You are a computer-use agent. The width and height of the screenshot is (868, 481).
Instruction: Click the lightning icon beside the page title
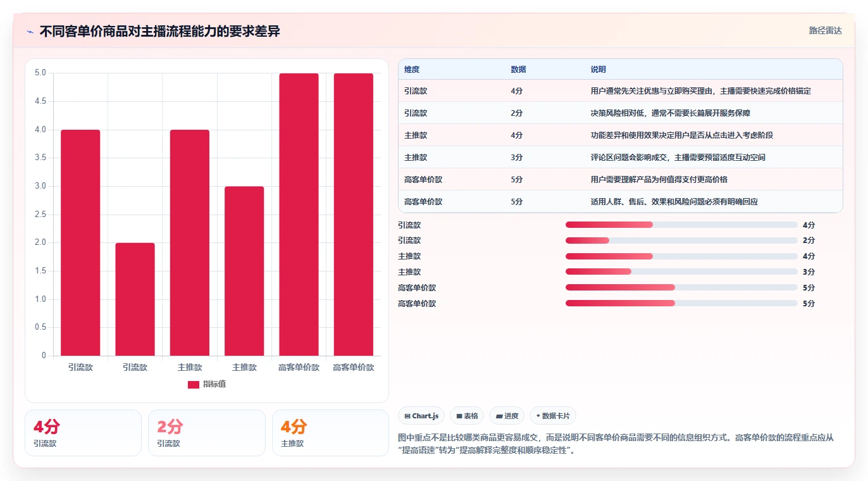tap(30, 32)
